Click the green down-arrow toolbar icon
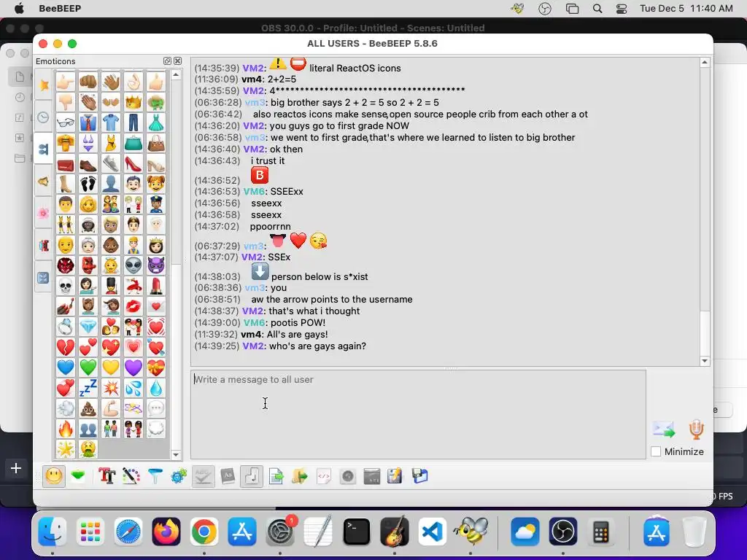 point(78,475)
